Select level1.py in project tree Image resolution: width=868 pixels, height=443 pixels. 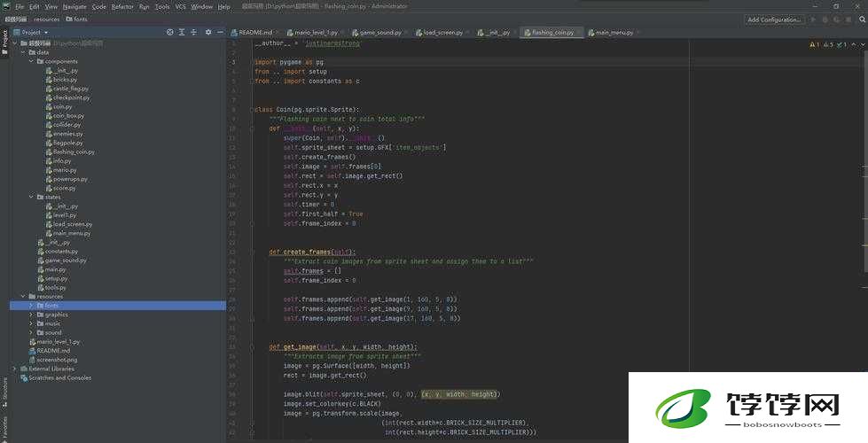click(61, 215)
